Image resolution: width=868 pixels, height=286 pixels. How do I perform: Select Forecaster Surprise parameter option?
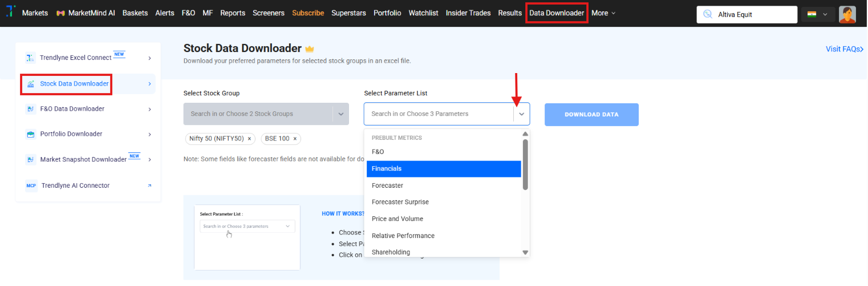[444, 202]
